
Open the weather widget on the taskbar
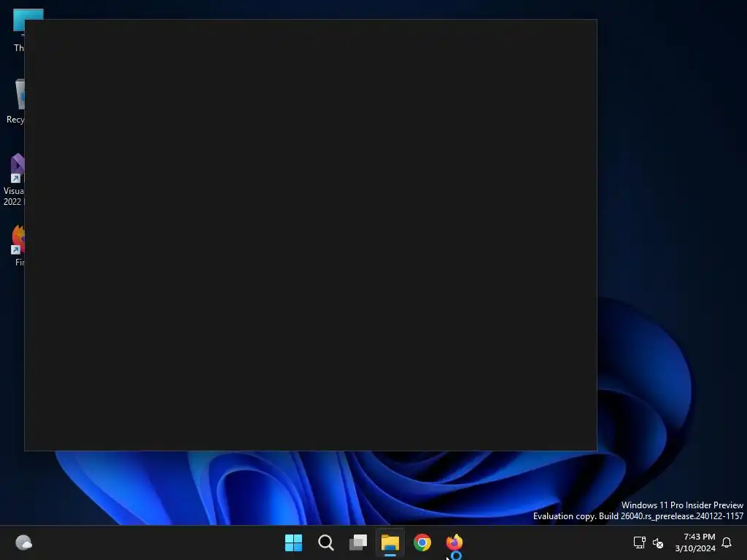tap(24, 542)
